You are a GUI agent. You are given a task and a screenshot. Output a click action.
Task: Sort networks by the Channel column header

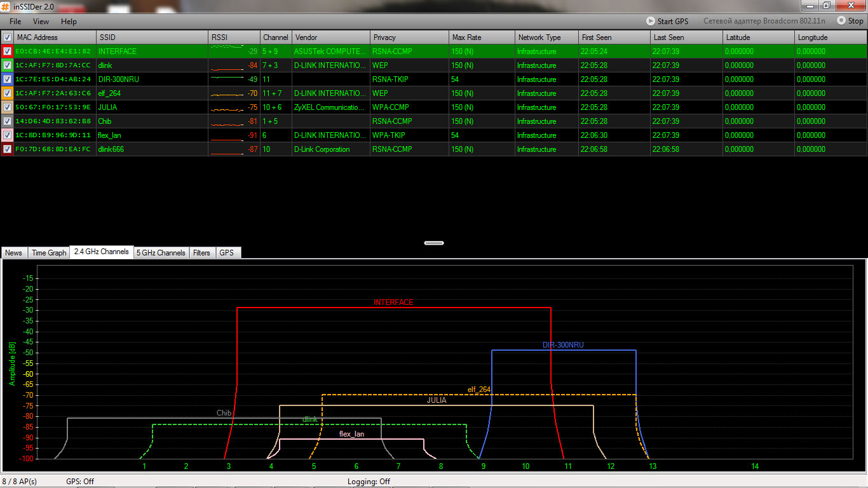pos(275,37)
